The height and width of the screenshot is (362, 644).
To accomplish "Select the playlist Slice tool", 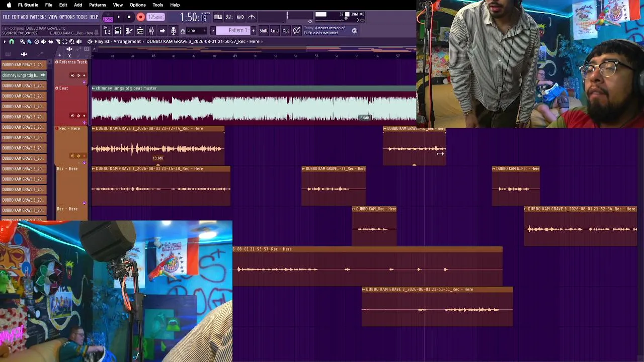I will pyautogui.click(x=58, y=42).
